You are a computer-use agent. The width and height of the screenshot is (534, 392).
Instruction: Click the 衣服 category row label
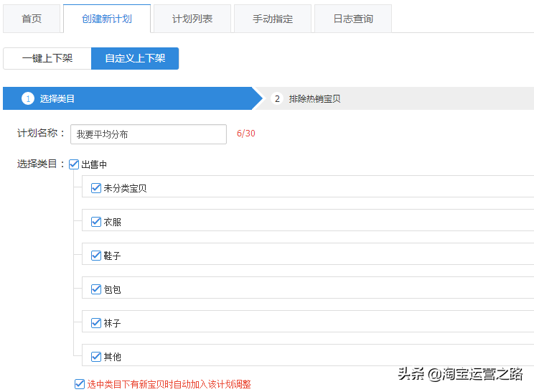(113, 222)
